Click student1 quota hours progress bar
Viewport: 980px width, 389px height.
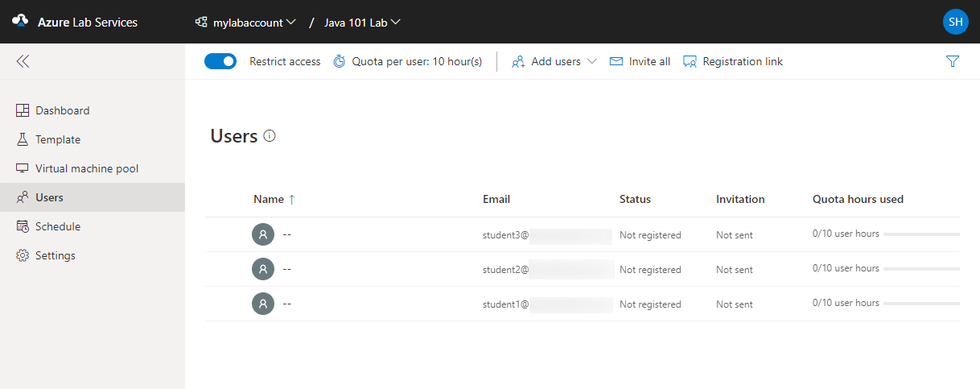click(x=921, y=304)
